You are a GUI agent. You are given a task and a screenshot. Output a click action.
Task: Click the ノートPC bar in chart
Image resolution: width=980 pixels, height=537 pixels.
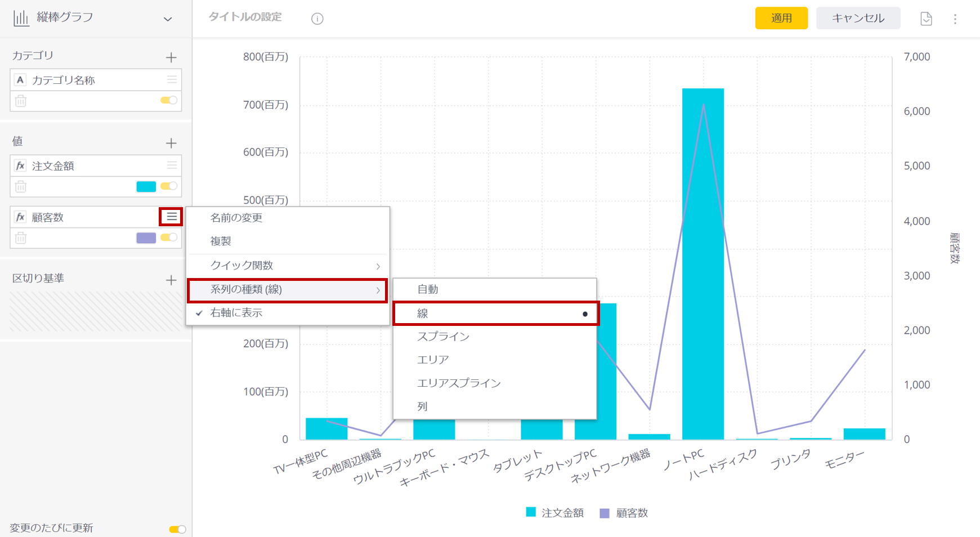(703, 263)
